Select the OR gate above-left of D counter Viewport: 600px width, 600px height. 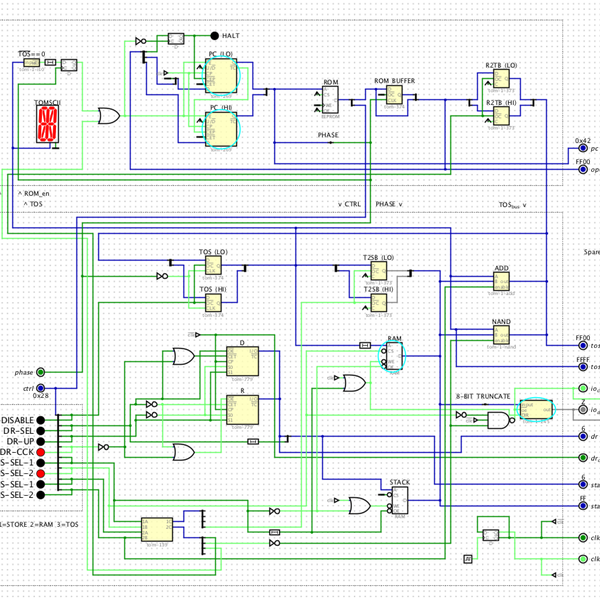(x=184, y=356)
